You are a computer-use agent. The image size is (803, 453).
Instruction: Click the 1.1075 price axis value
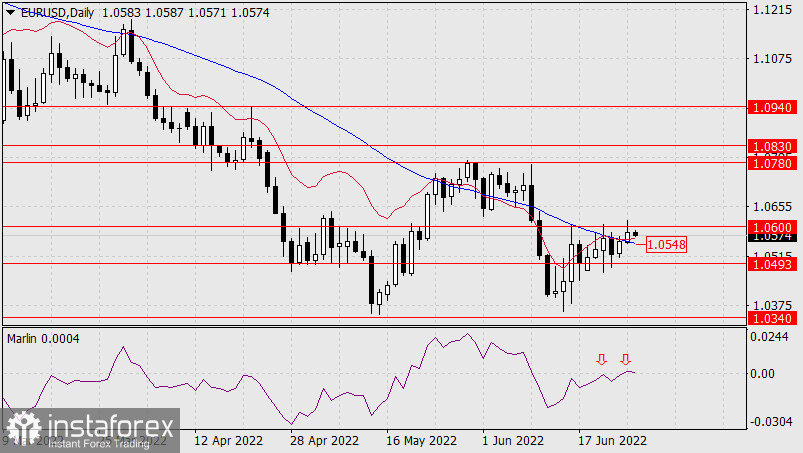click(x=772, y=59)
